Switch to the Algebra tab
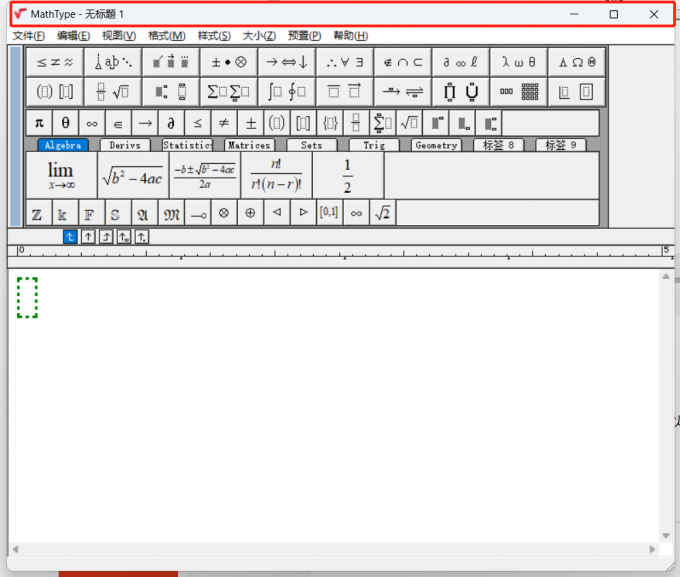Viewport: 680px width, 577px height. (63, 145)
